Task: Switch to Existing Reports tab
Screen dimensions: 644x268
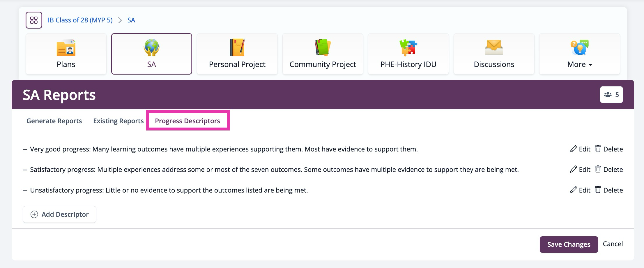Action: click(118, 121)
